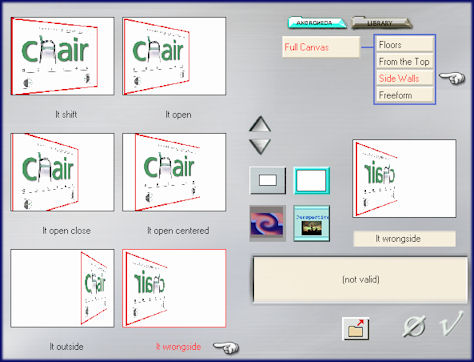Select the Freeform category

coord(405,95)
